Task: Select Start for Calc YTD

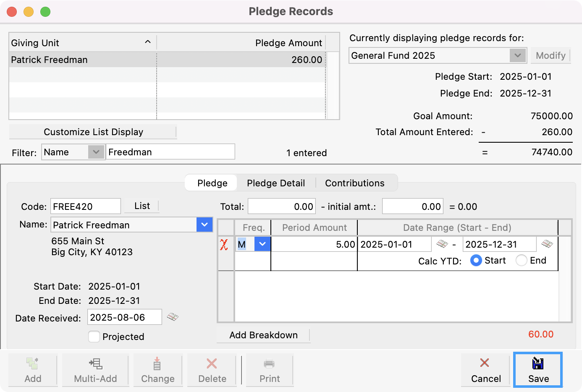Action: [476, 260]
